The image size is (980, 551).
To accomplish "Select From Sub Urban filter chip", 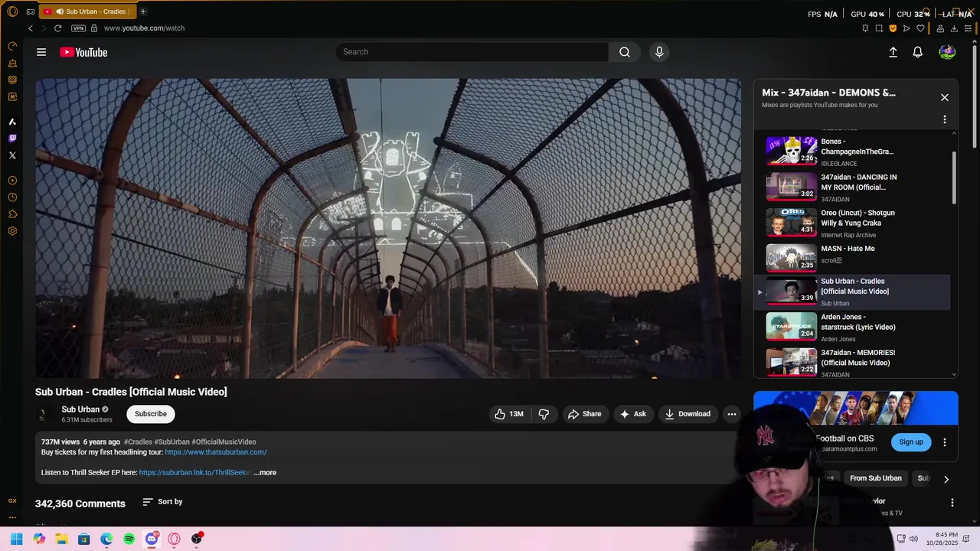I will 876,478.
